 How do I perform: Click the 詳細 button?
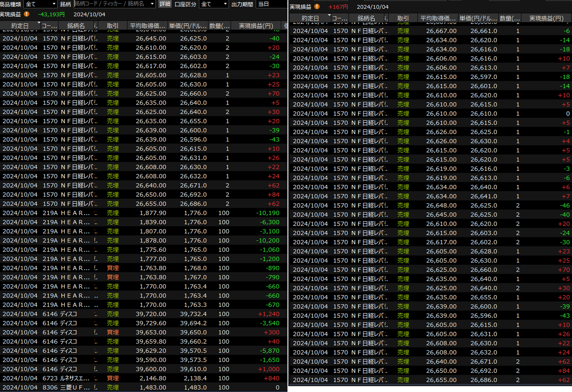(165, 4)
